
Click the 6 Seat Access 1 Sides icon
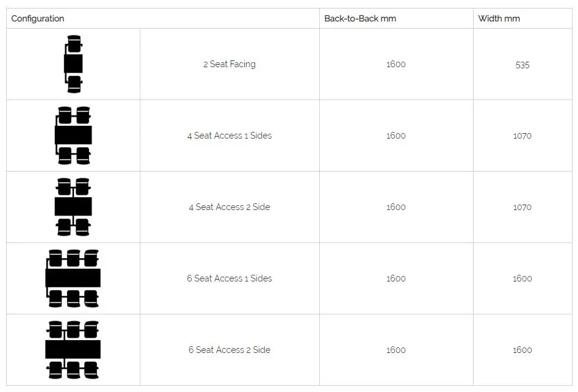73,278
